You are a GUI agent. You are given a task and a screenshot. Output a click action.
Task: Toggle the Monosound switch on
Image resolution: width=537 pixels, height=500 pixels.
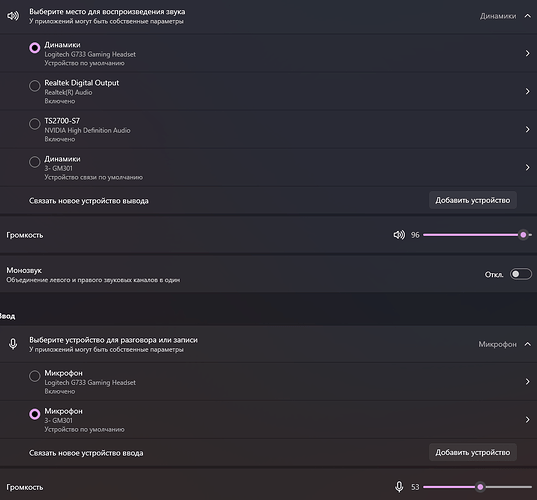click(x=521, y=274)
